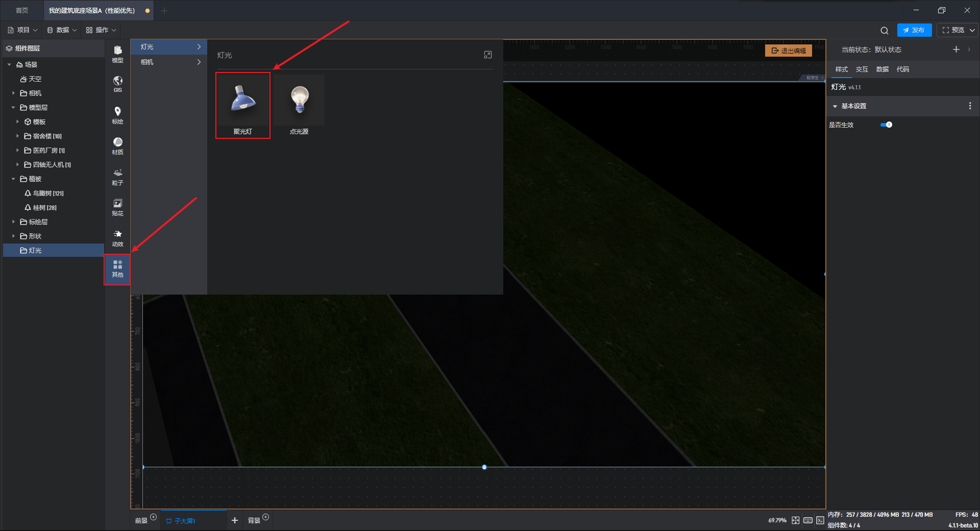Image resolution: width=980 pixels, height=531 pixels.
Task: Expand the light panel popout icon
Action: 487,55
